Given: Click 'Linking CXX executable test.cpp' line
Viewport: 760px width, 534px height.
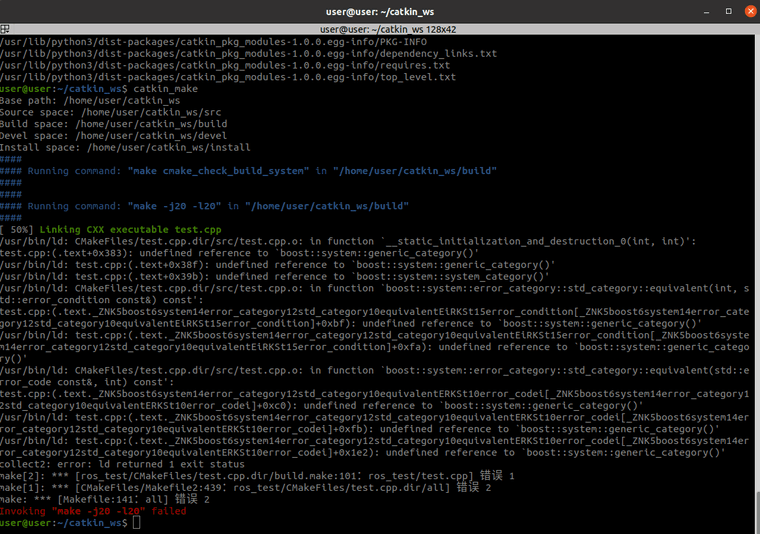Looking at the screenshot, I should click(x=130, y=230).
